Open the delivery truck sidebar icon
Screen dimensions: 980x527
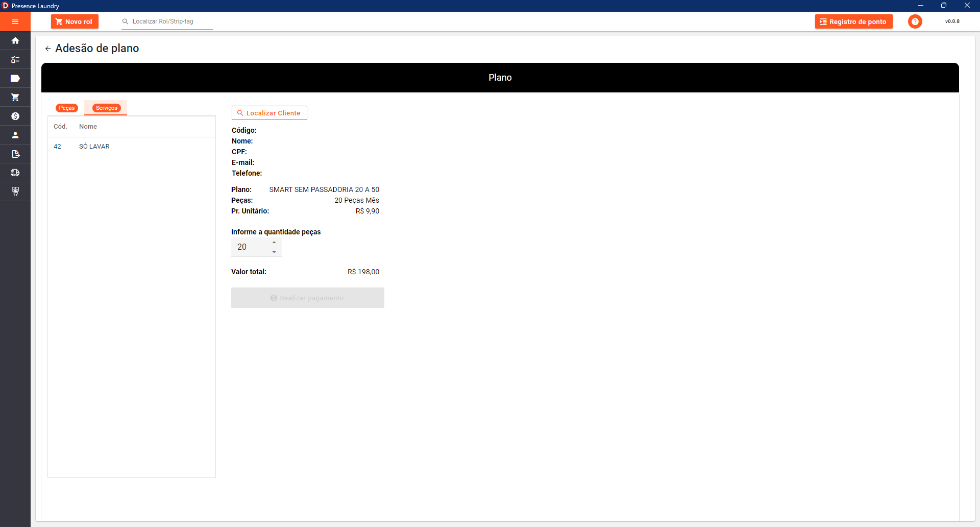(15, 173)
